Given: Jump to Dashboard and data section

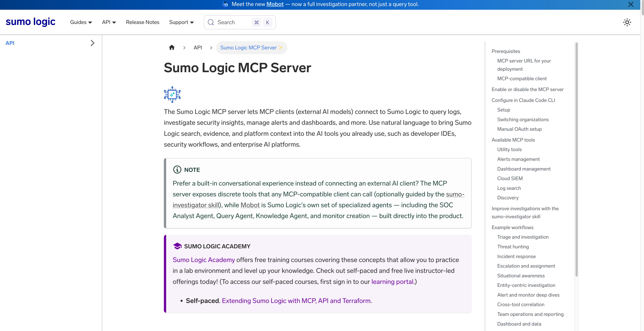Looking at the screenshot, I should coord(519,324).
